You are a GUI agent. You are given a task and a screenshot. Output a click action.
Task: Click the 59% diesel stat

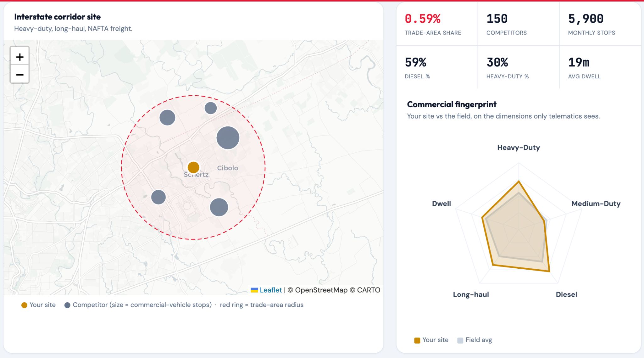pos(415,62)
